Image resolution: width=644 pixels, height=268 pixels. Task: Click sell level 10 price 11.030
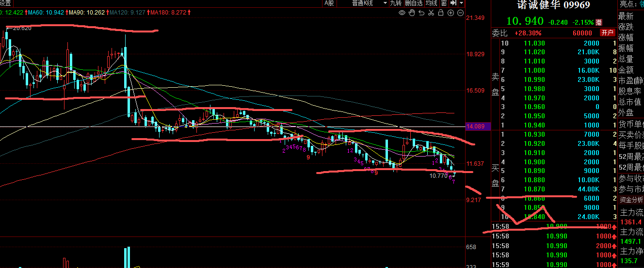pos(534,43)
